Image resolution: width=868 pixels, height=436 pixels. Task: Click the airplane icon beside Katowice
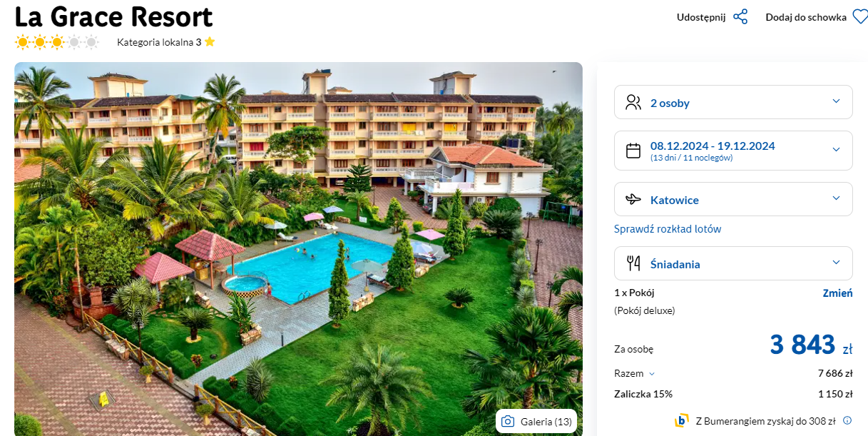pos(633,200)
